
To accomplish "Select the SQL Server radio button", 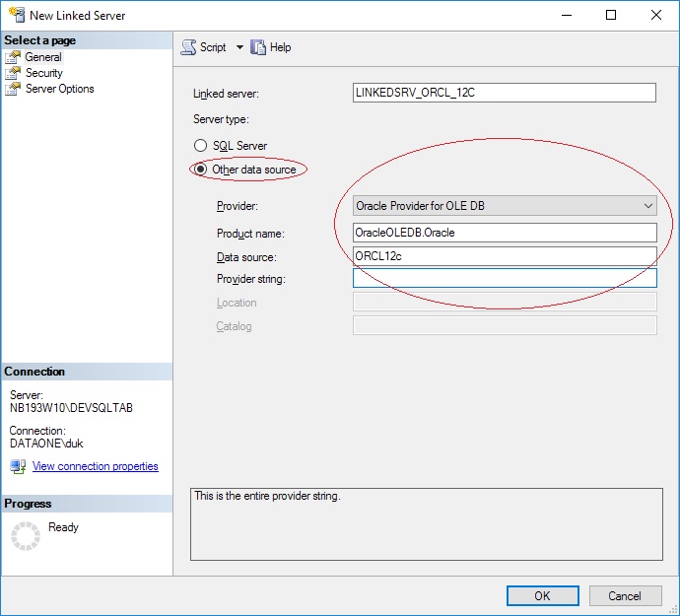I will [x=201, y=146].
